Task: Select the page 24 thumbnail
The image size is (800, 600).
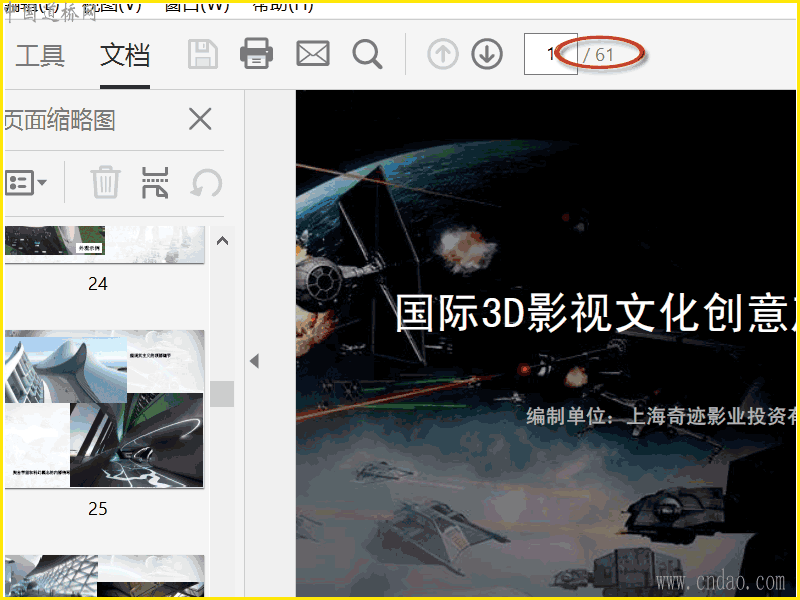Action: point(105,244)
